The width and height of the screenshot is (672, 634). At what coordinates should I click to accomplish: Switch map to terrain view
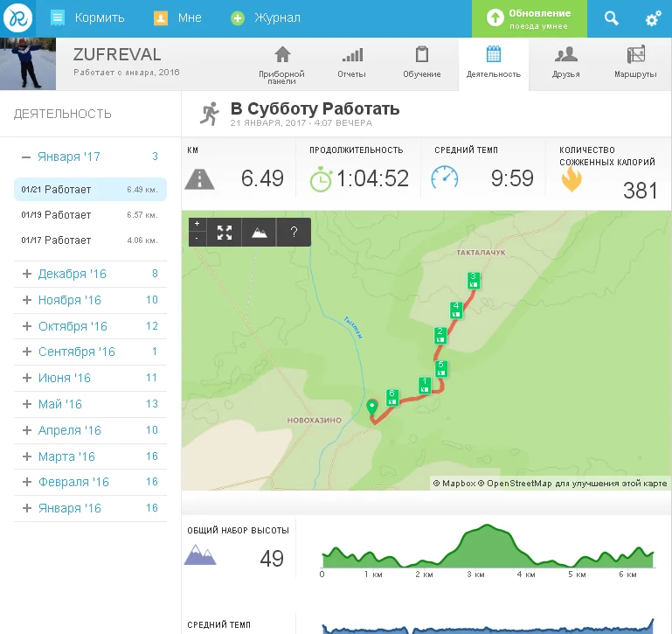point(259,232)
